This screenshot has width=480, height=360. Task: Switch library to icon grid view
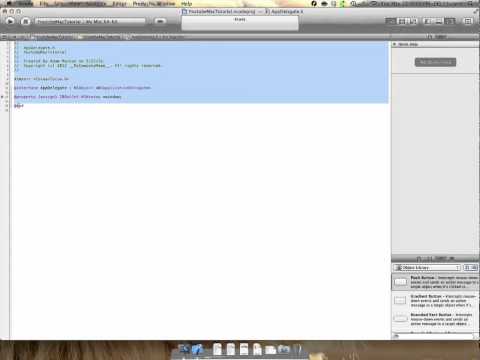pos(467,268)
